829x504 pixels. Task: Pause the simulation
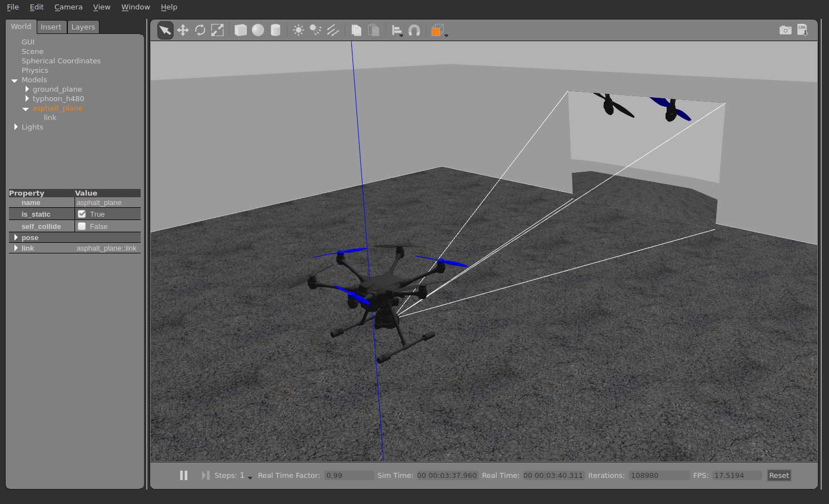[184, 475]
